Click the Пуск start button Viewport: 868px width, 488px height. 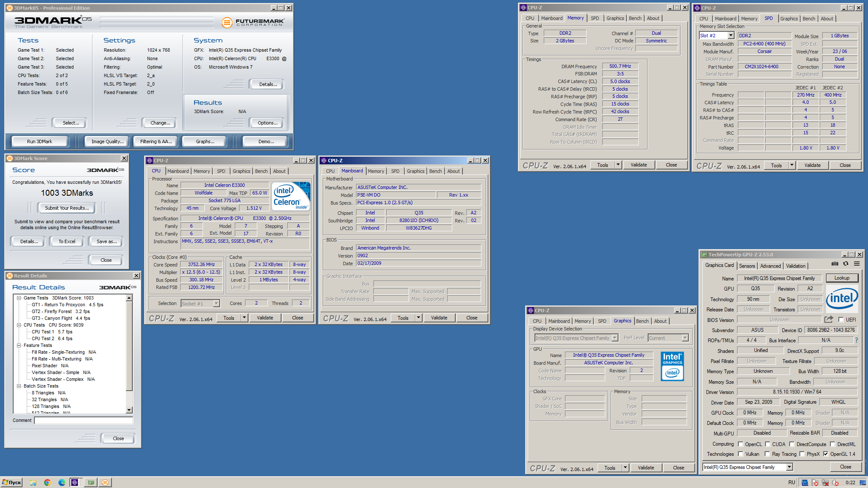click(11, 482)
